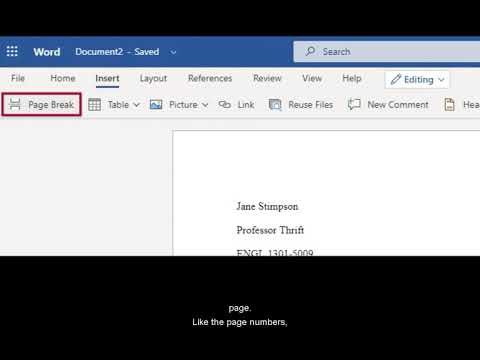Click the Reuse Files icon

275,105
